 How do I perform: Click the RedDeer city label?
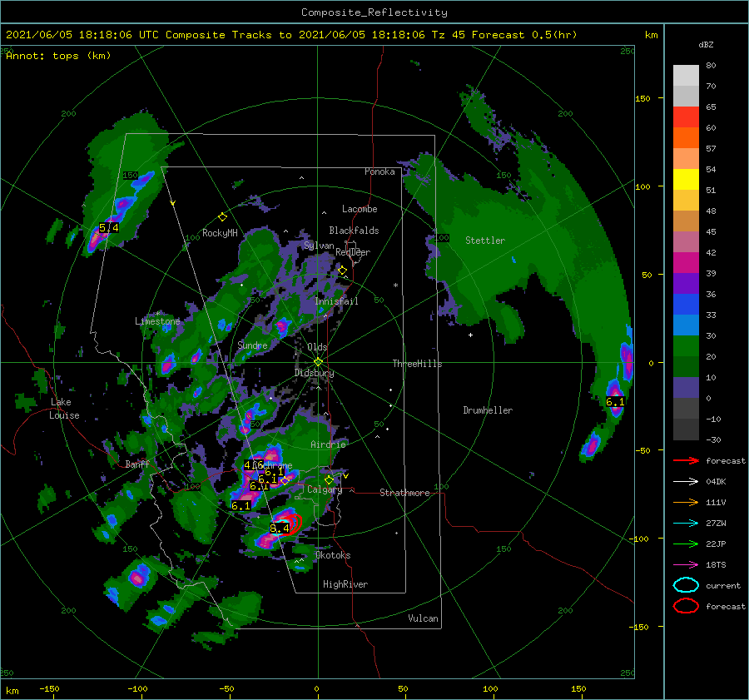pyautogui.click(x=353, y=252)
